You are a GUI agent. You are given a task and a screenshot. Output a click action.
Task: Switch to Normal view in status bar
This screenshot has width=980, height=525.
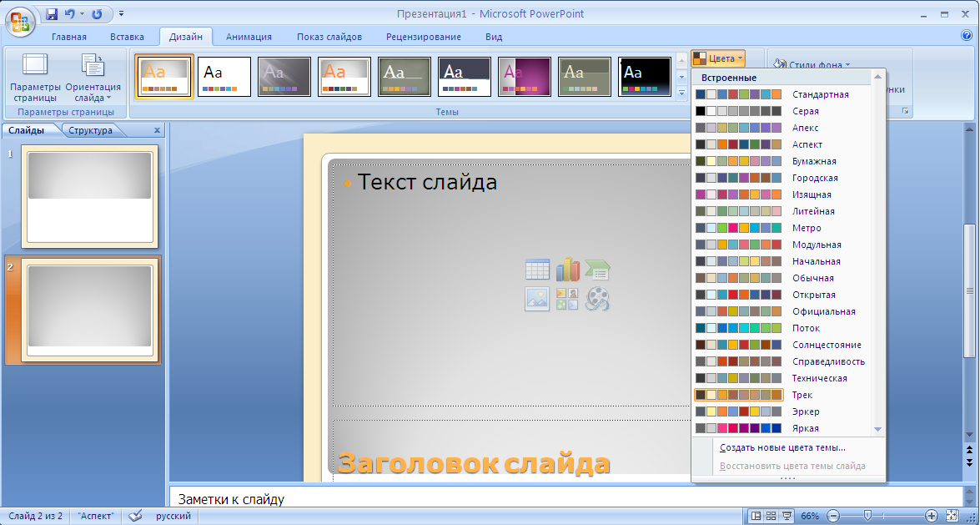coord(756,517)
